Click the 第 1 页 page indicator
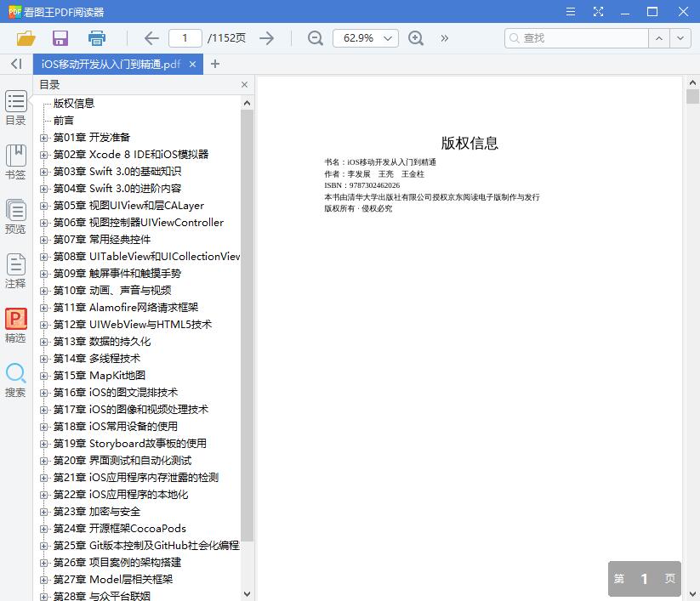This screenshot has height=601, width=700. tap(644, 579)
